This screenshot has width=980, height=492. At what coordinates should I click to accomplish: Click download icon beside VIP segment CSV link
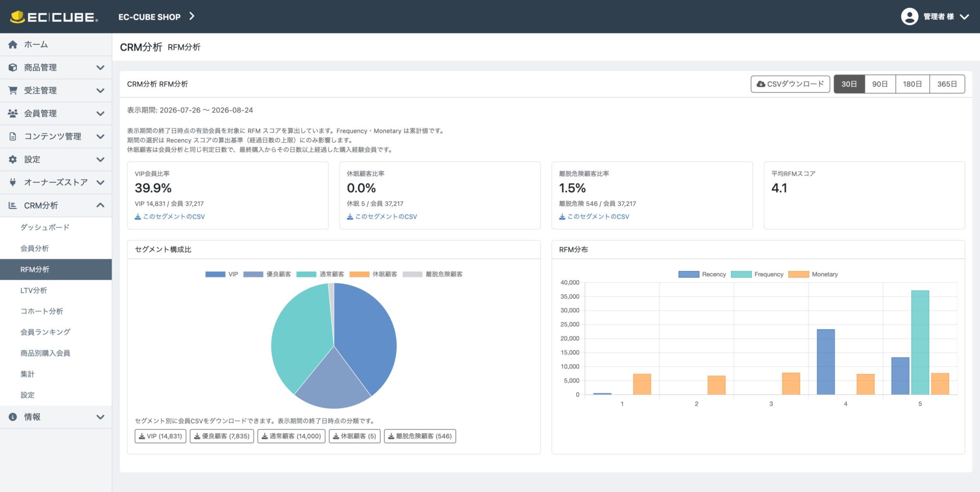138,217
